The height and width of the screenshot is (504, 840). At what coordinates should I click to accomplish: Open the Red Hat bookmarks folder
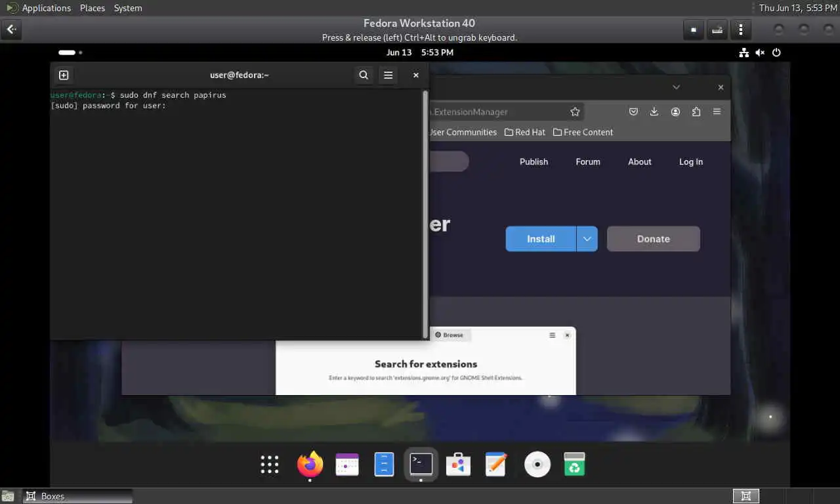click(524, 132)
